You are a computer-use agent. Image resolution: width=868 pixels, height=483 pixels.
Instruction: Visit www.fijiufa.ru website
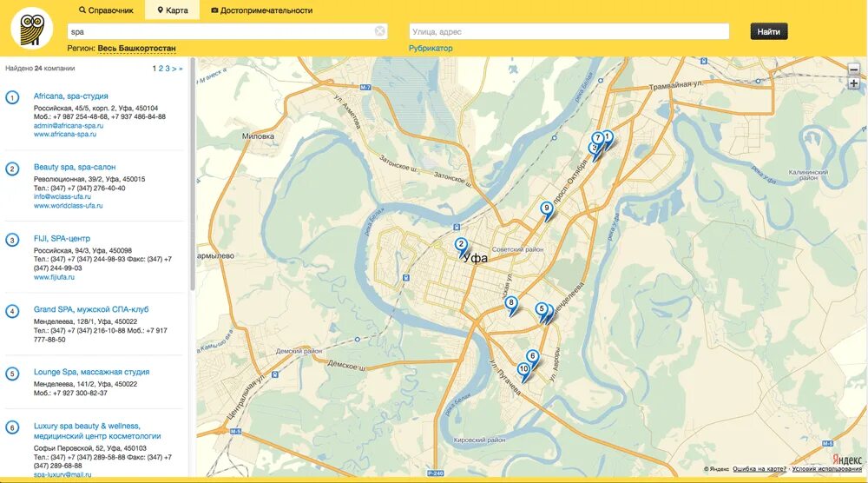coord(54,277)
